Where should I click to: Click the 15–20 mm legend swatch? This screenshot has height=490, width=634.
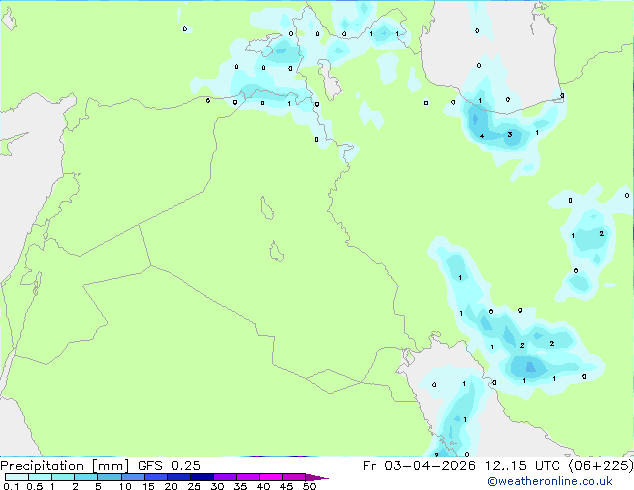pos(156,477)
